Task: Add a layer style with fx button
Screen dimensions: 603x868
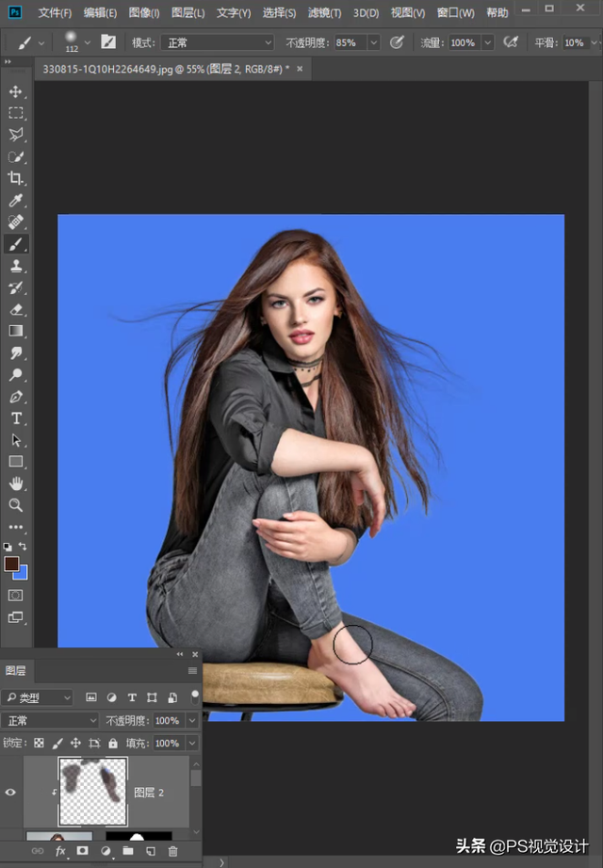Action: 60,851
